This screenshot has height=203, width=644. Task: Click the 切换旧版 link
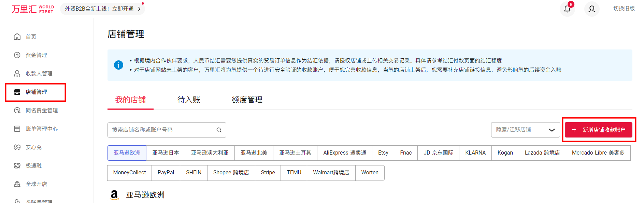pyautogui.click(x=624, y=9)
